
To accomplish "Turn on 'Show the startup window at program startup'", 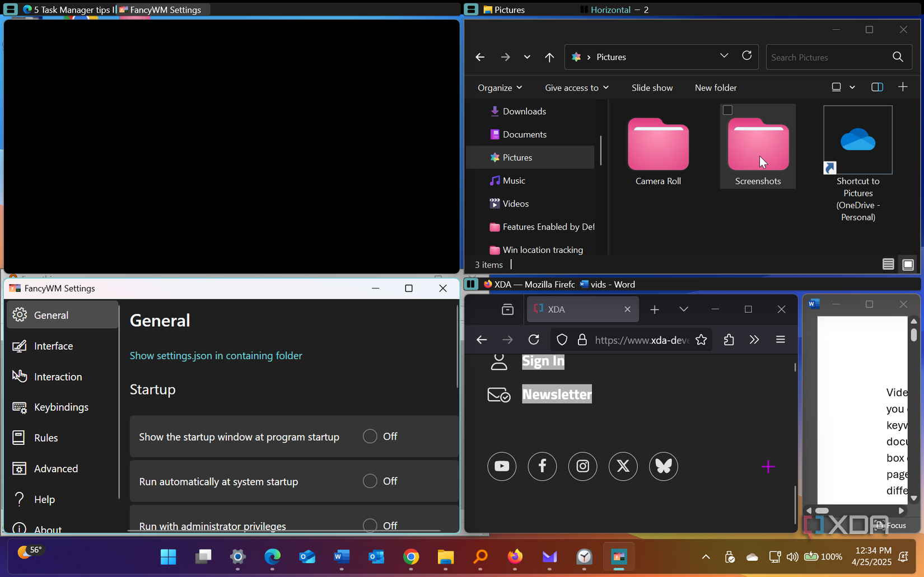I will tap(370, 436).
